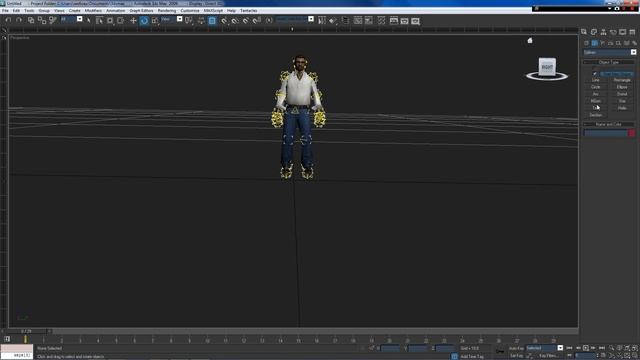Open the Rendered Frame Window icon
The height and width of the screenshot is (360, 640).
click(404, 20)
